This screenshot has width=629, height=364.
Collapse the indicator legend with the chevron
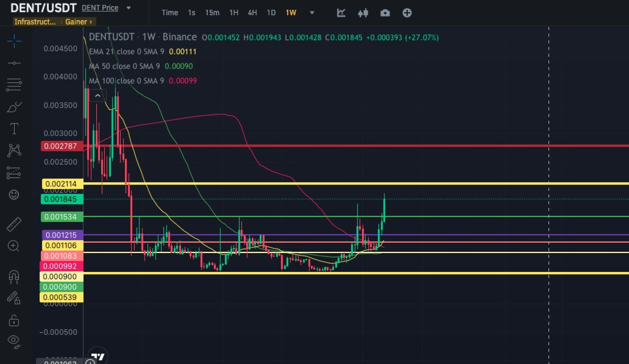(98, 95)
